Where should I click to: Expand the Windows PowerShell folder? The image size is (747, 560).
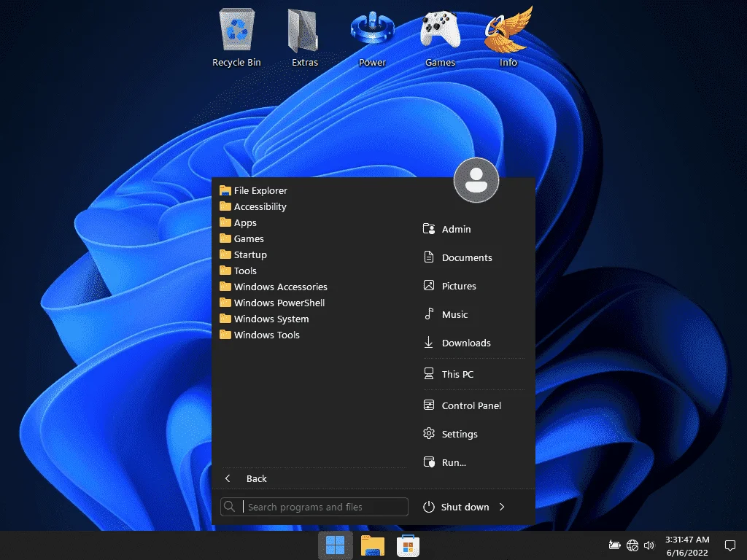coord(272,303)
